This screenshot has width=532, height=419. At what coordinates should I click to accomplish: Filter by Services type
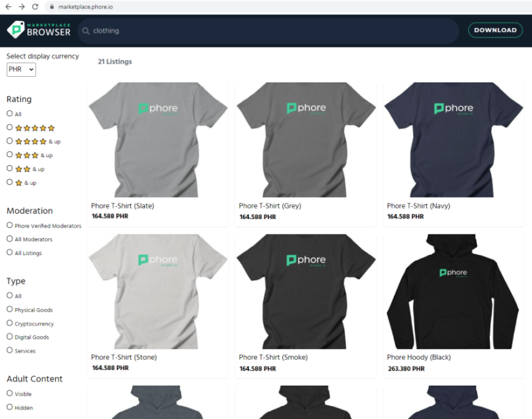click(x=10, y=350)
